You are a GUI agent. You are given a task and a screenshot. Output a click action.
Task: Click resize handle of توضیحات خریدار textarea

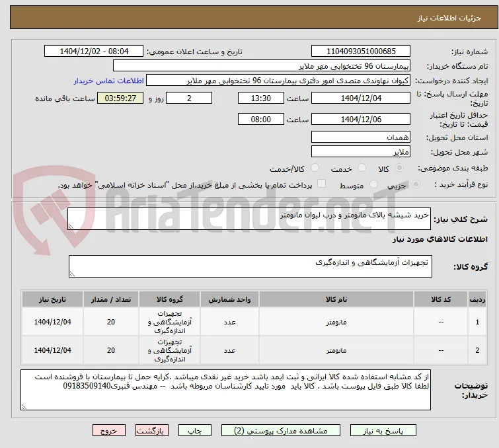pos(24,406)
